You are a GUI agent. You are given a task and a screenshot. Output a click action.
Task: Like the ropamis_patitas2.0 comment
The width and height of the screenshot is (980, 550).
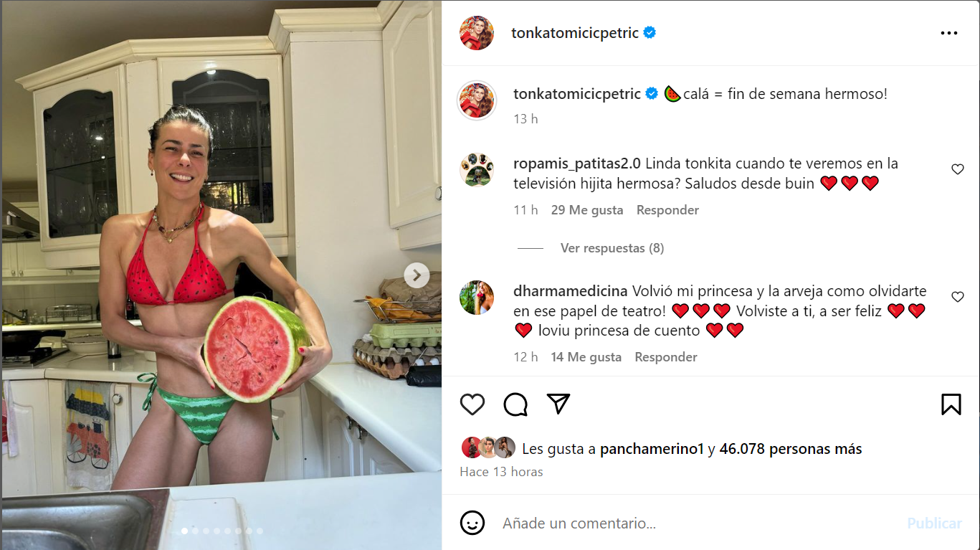(957, 169)
